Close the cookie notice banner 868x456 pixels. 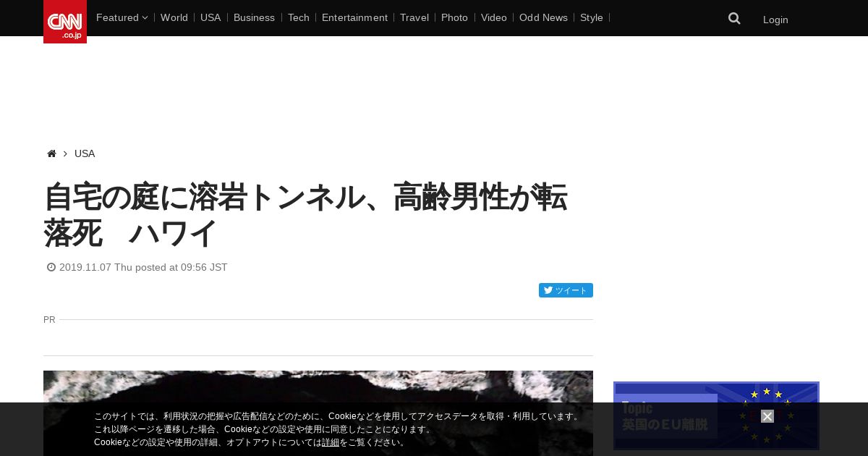(x=767, y=416)
